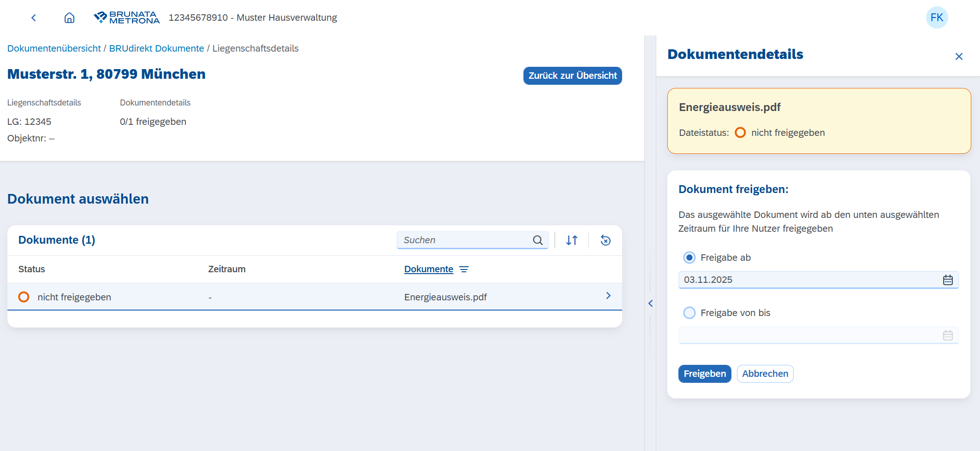
Task: Close the Dokumentendetails panel
Action: 959,57
